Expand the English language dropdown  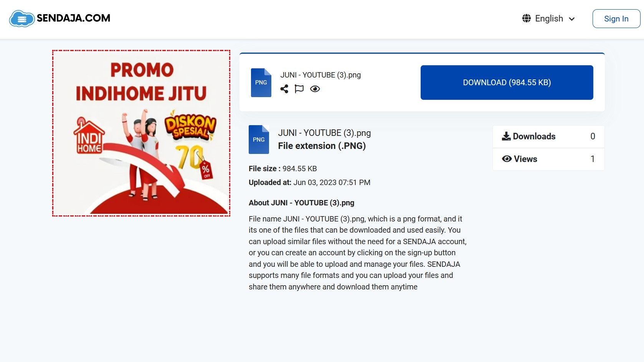[x=549, y=18]
